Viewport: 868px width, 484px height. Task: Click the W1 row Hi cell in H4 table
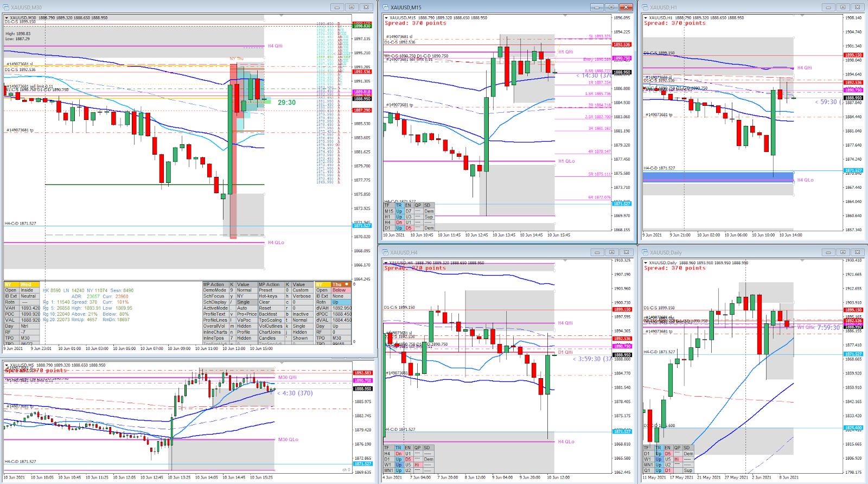[417, 465]
